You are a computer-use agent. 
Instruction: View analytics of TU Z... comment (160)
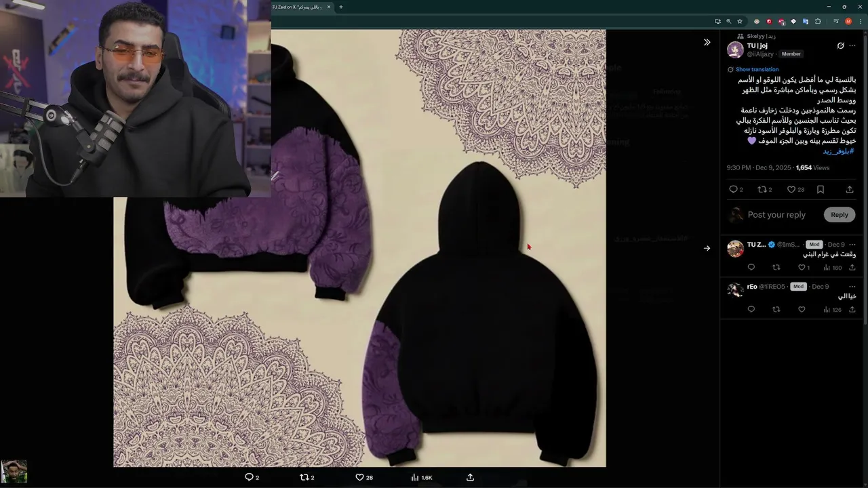coord(833,268)
